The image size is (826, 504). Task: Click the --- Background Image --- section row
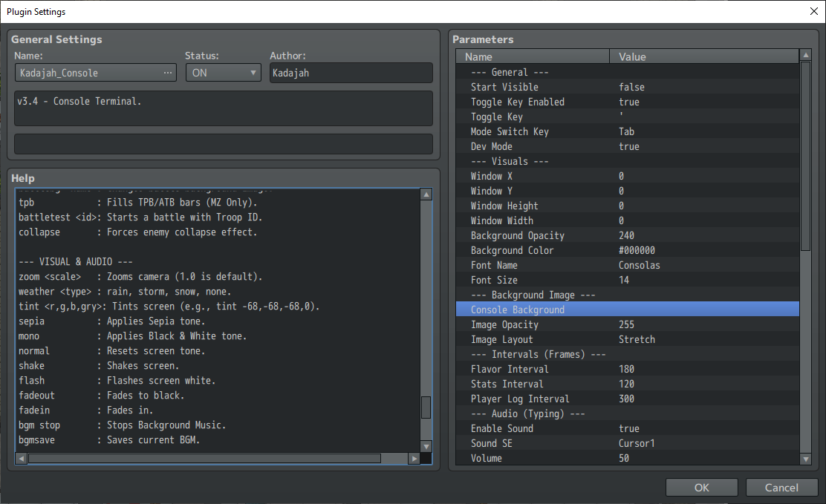(x=628, y=295)
